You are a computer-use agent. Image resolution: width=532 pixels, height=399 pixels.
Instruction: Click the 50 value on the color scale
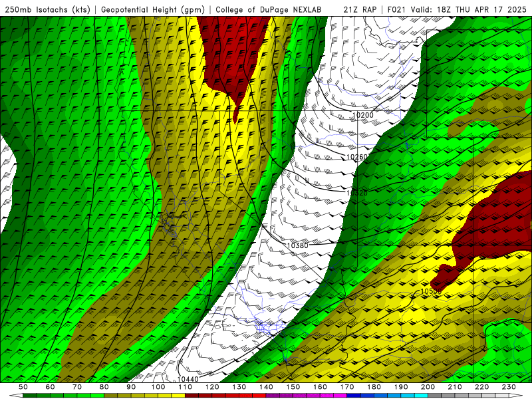(23, 387)
